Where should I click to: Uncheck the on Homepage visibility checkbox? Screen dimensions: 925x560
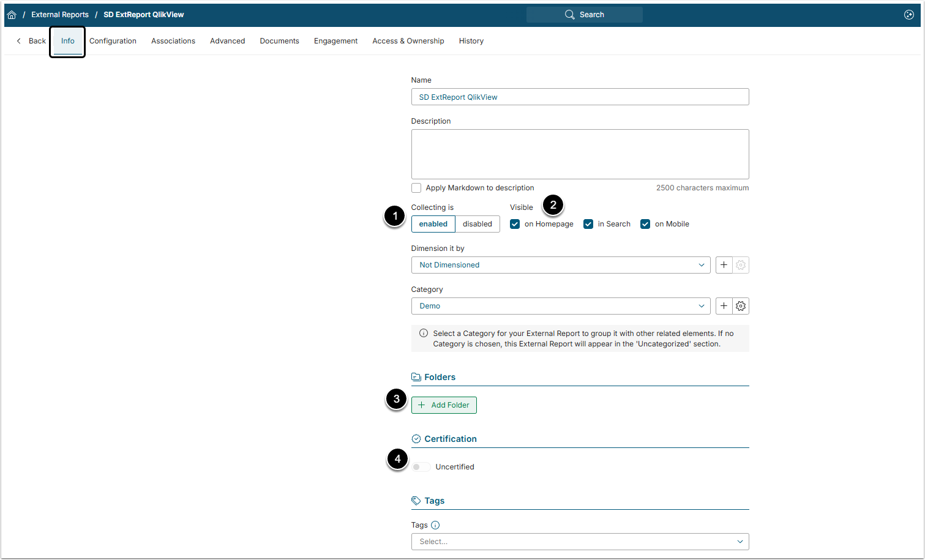(515, 224)
